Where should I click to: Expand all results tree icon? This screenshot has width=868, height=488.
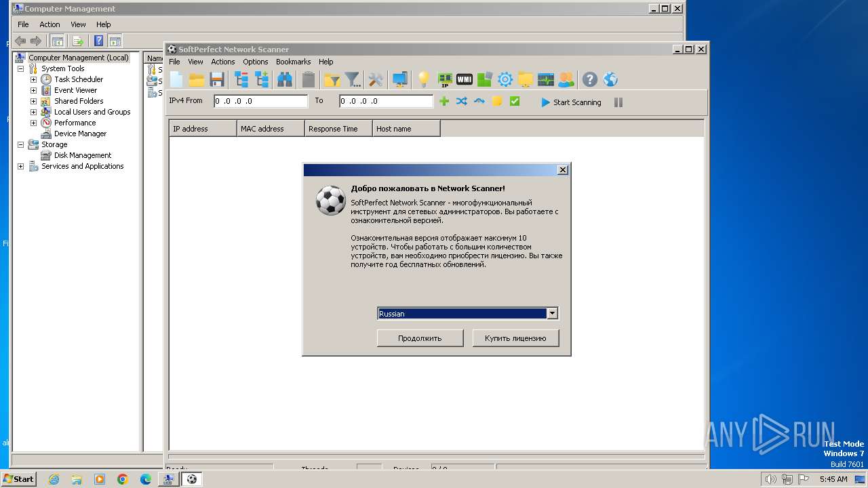[262, 80]
